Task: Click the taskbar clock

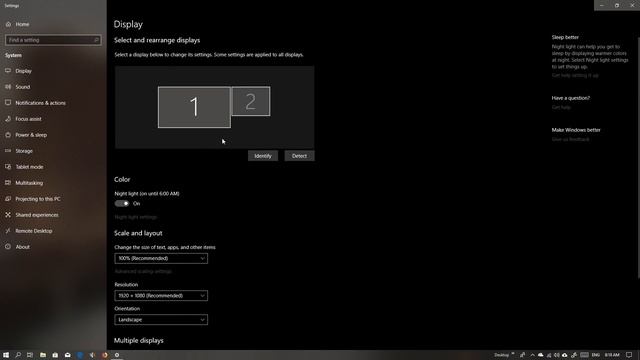Action: coord(612,355)
